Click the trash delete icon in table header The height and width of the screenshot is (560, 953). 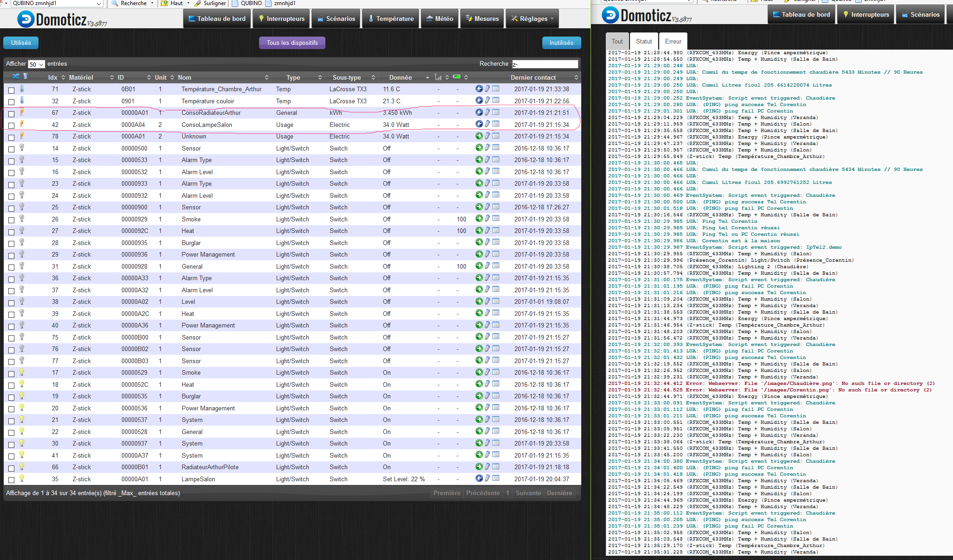pyautogui.click(x=25, y=76)
